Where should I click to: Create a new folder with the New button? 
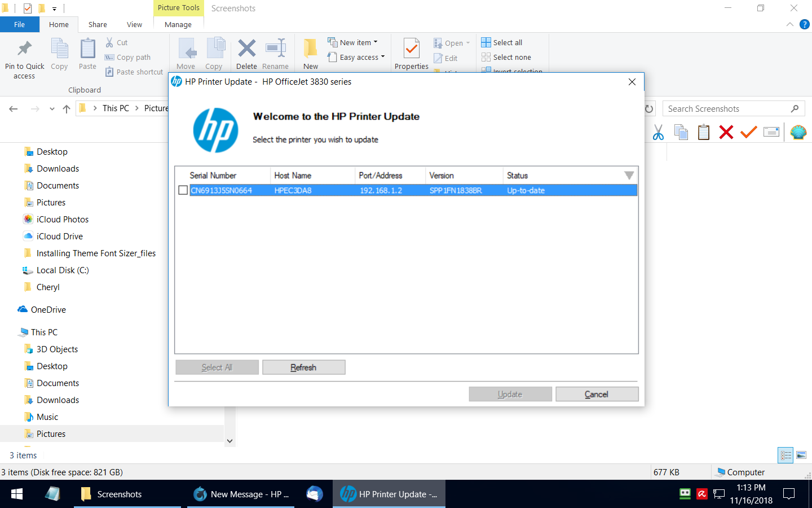pyautogui.click(x=311, y=54)
